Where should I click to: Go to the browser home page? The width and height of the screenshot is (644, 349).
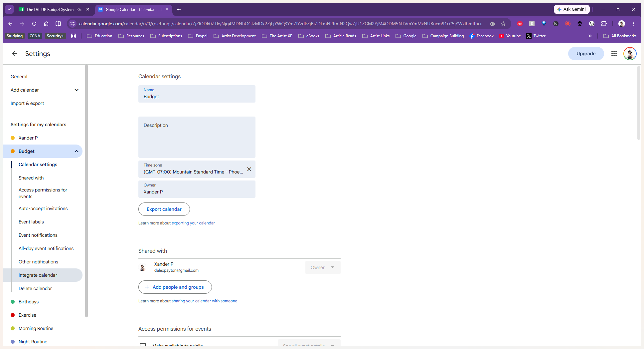click(46, 24)
